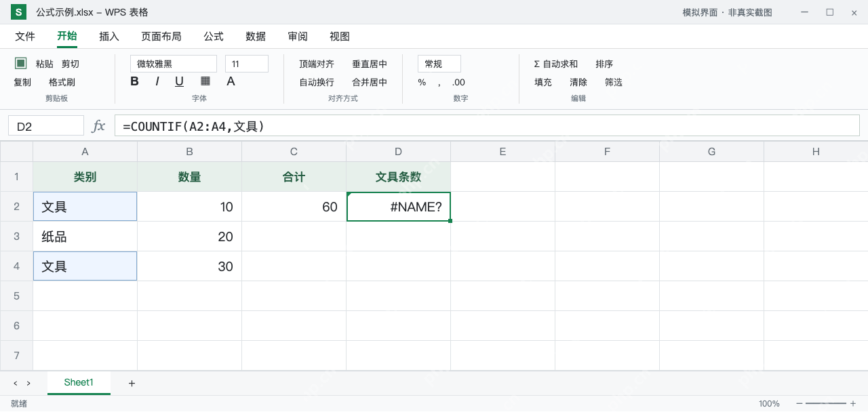
Task: Click the 100% zoom level text
Action: pyautogui.click(x=769, y=403)
